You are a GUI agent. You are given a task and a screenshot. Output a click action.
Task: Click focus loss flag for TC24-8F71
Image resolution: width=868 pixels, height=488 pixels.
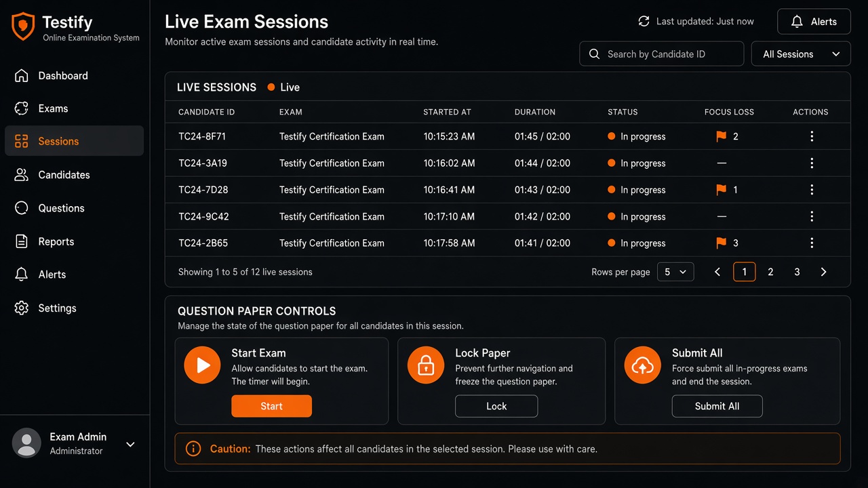(721, 136)
